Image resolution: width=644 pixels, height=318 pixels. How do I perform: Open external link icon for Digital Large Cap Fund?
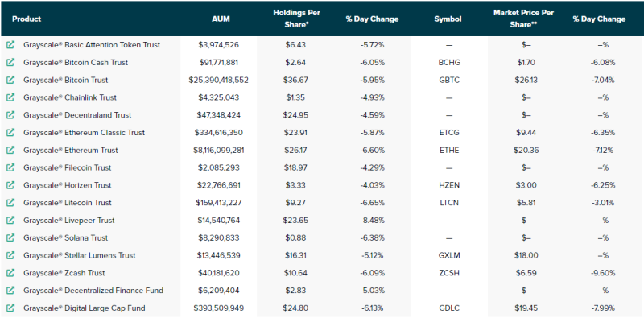click(10, 308)
